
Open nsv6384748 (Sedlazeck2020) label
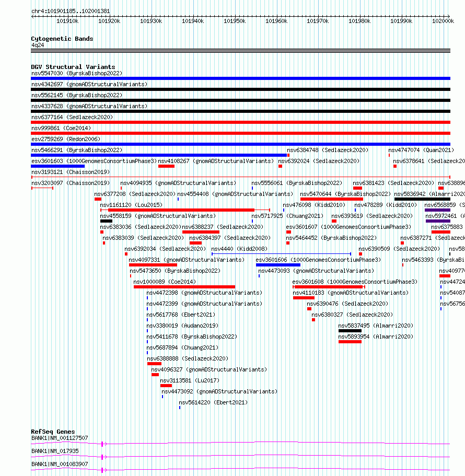coord(328,150)
